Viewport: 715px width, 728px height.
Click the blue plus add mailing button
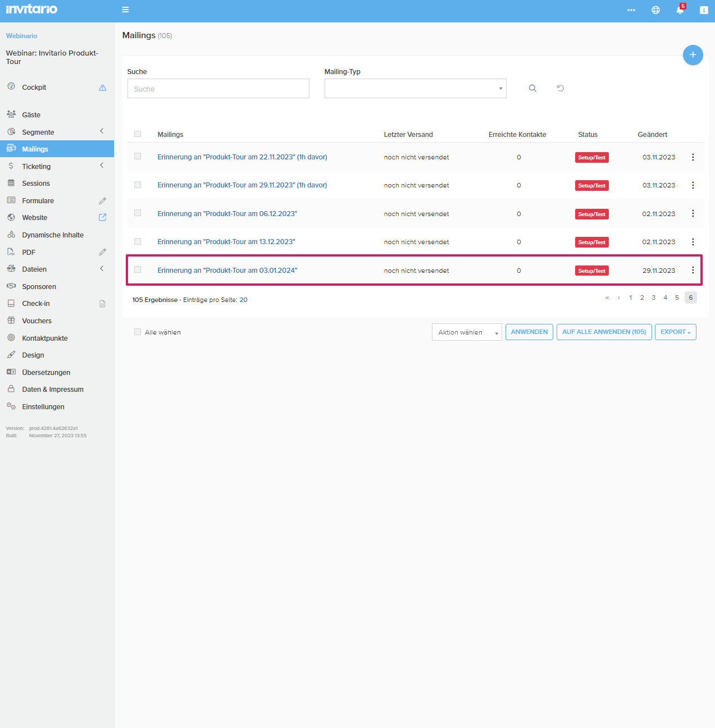(x=693, y=55)
